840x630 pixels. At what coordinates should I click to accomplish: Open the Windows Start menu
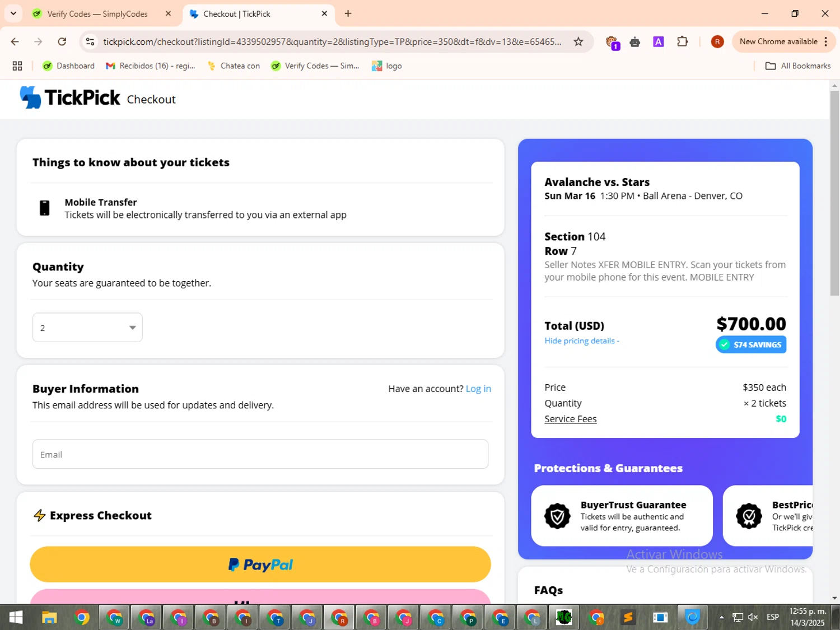tap(16, 618)
